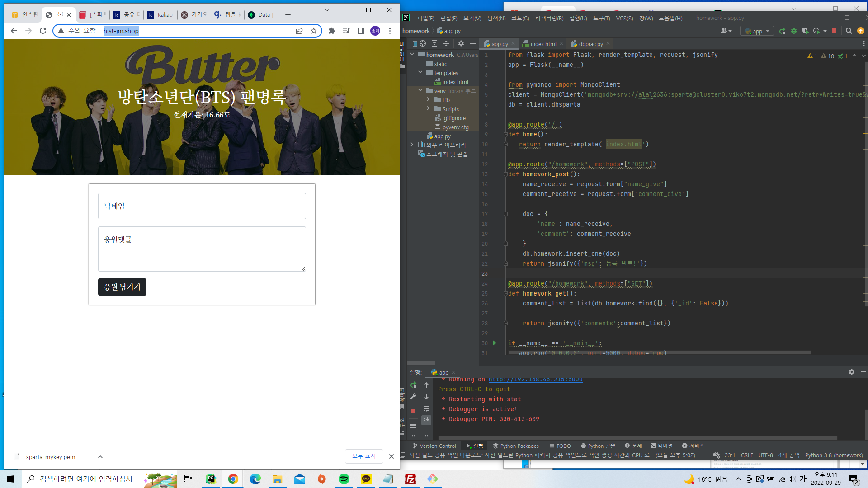Screen dimensions: 868x488
Task: Bookmark this page with the star icon
Action: pyautogui.click(x=314, y=31)
